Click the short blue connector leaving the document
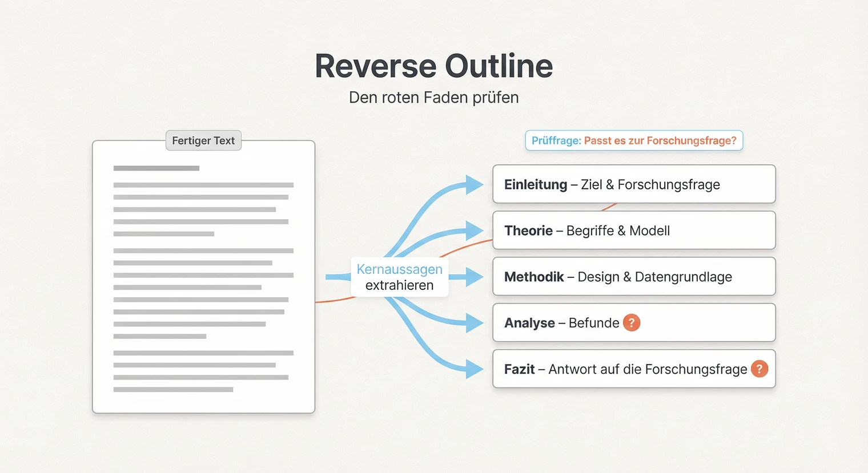 (x=337, y=277)
